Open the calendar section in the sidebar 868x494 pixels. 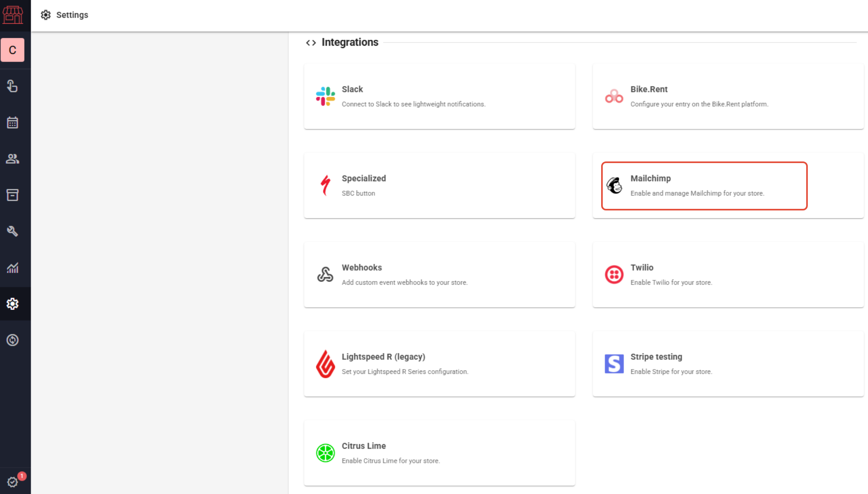[12, 122]
